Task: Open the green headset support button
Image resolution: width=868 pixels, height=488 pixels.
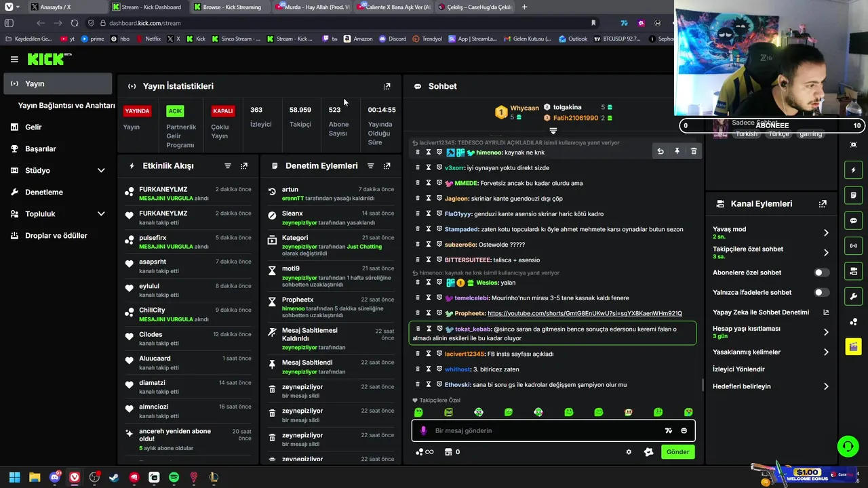Action: pyautogui.click(x=848, y=446)
